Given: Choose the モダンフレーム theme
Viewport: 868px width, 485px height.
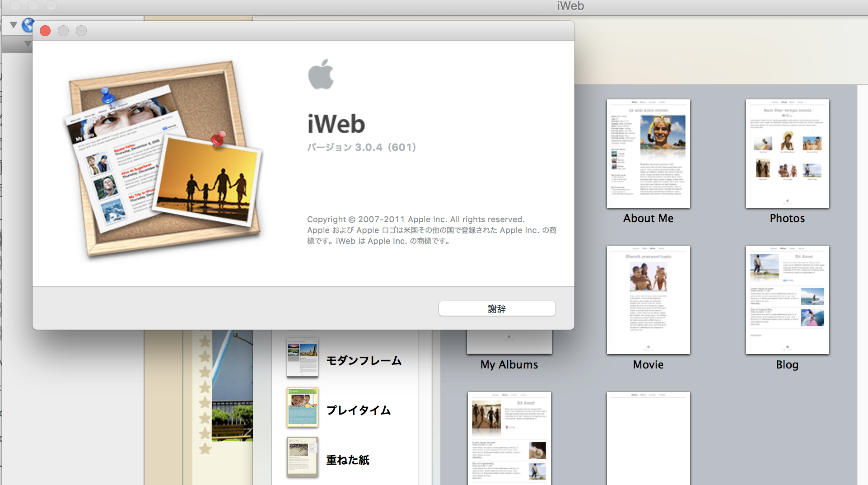Looking at the screenshot, I should 302,358.
